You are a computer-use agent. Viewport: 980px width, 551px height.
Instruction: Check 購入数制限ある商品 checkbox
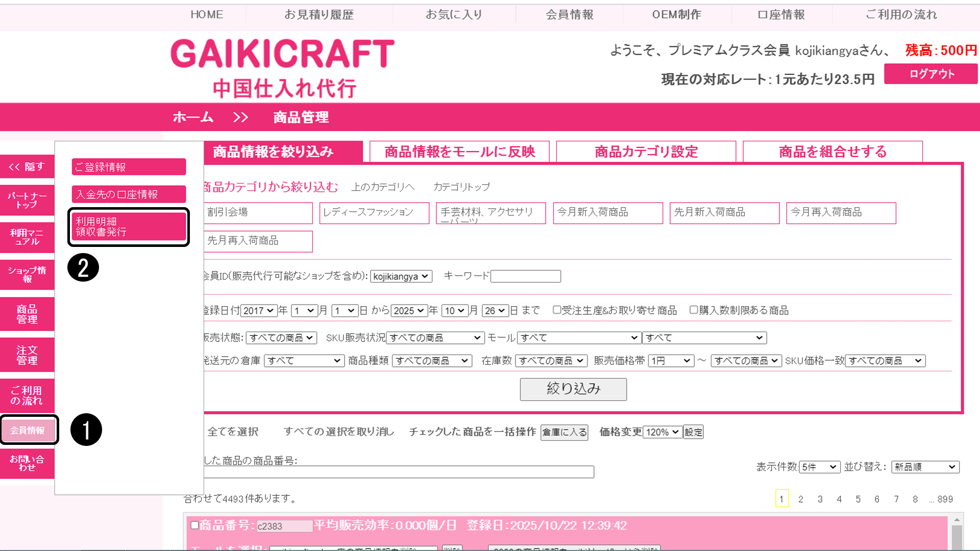click(x=694, y=310)
